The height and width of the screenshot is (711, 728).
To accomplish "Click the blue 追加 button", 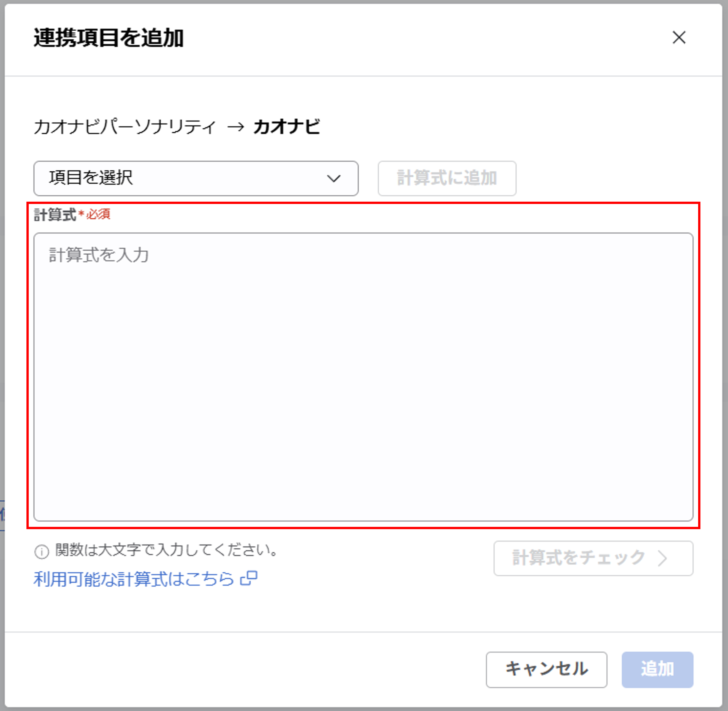I will (x=657, y=670).
